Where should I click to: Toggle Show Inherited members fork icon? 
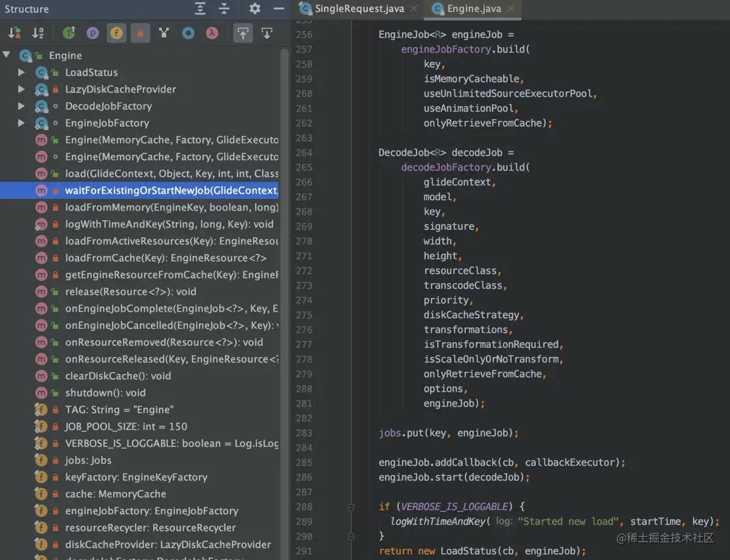164,33
